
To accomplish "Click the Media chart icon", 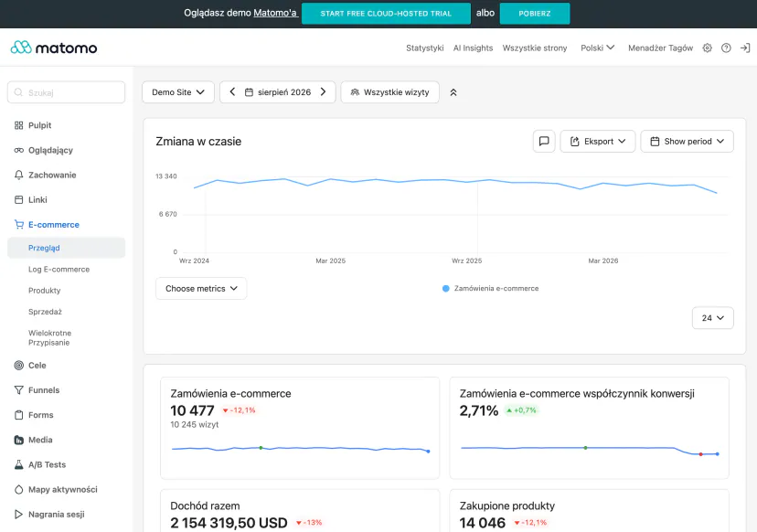I will pos(19,440).
